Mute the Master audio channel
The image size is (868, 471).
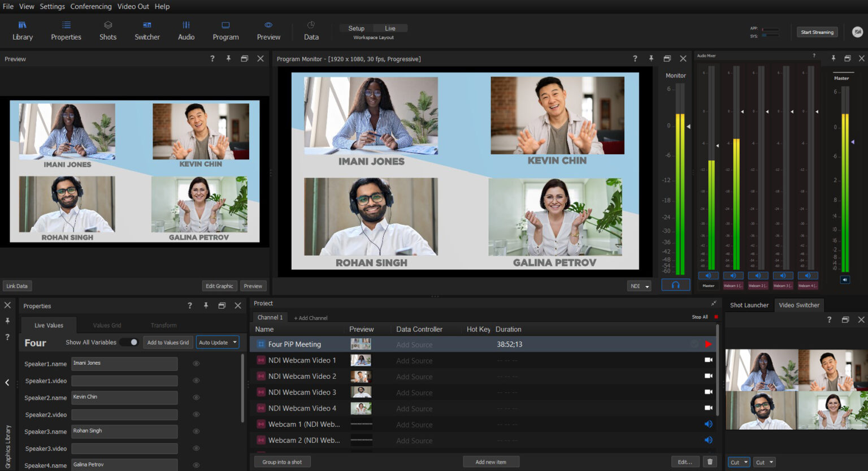(708, 275)
